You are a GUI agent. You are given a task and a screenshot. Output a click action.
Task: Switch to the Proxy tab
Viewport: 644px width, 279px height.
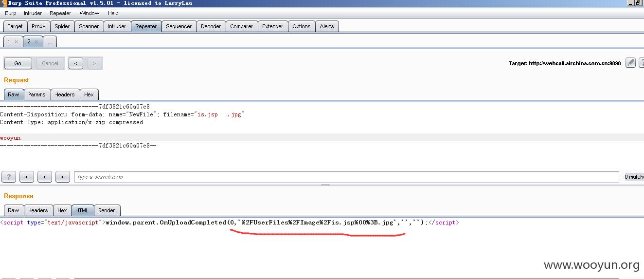point(38,26)
